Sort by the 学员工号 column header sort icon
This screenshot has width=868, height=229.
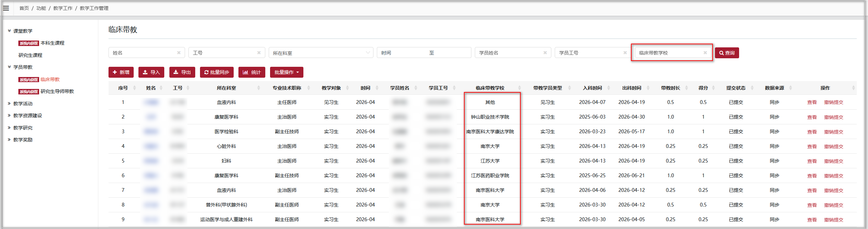coord(454,88)
